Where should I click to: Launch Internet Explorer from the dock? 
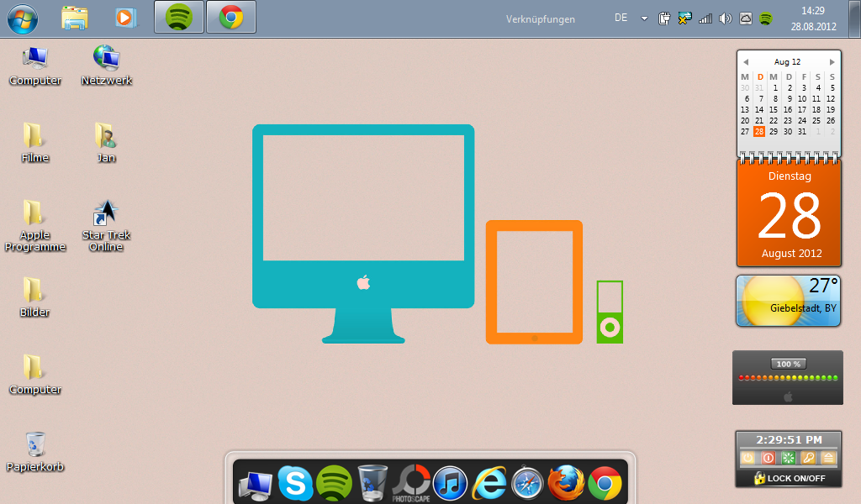pos(489,483)
